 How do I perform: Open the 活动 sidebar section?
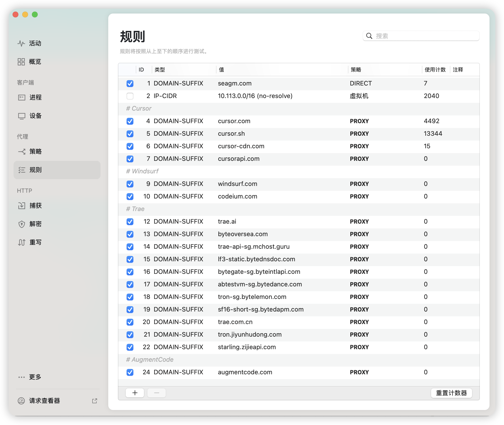click(57, 43)
